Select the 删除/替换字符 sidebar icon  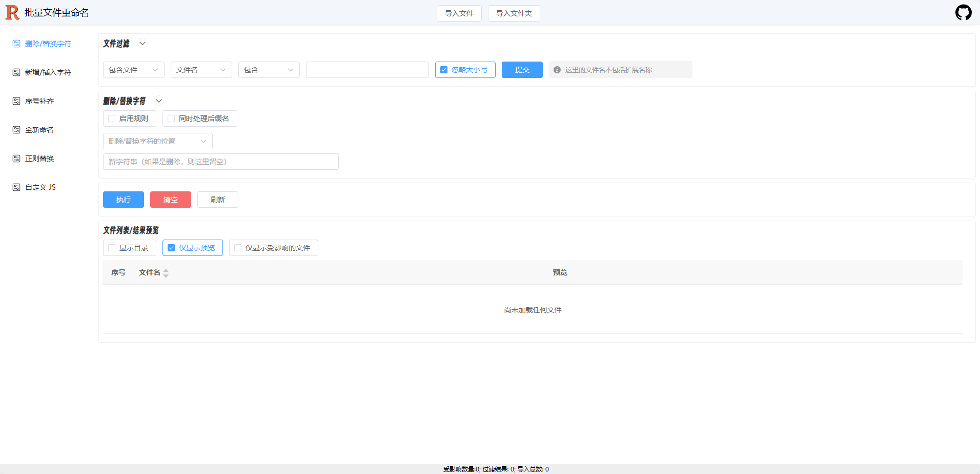16,44
